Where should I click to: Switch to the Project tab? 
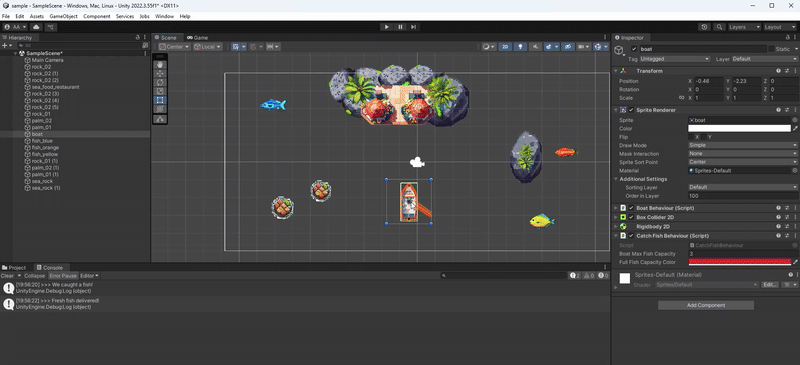(x=14, y=267)
